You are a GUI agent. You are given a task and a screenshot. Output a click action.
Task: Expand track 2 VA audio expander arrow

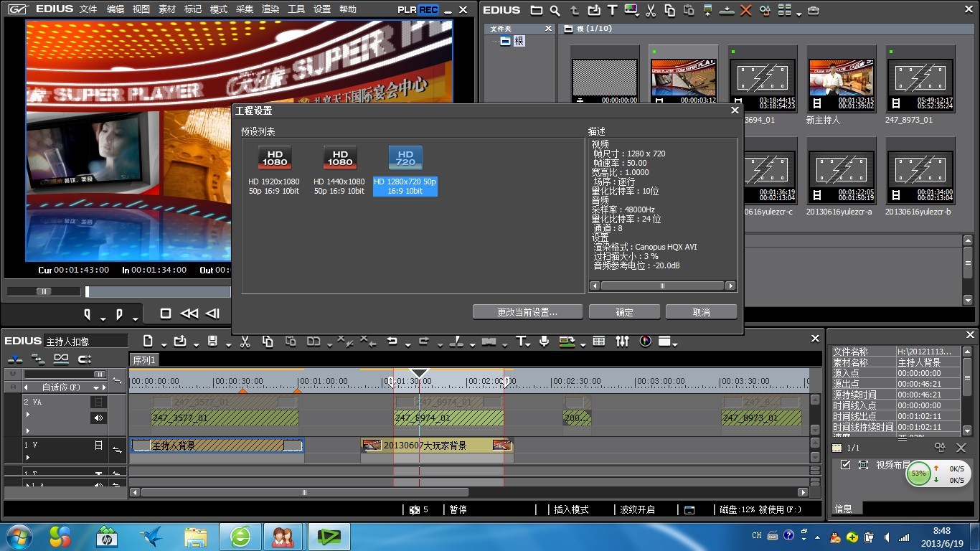coord(28,430)
